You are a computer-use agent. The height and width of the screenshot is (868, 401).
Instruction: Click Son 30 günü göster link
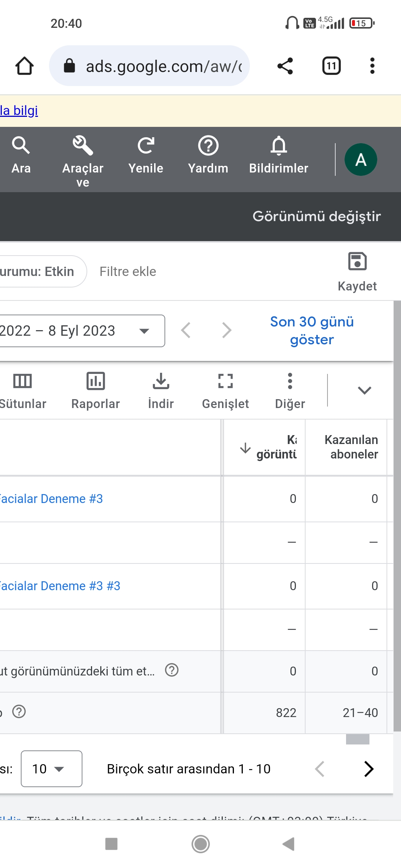pos(312,331)
